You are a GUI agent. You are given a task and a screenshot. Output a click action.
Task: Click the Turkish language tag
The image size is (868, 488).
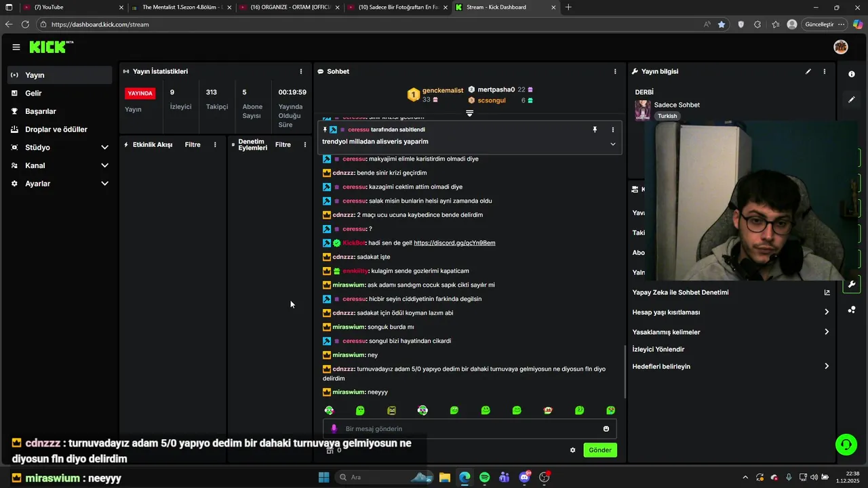pos(667,116)
